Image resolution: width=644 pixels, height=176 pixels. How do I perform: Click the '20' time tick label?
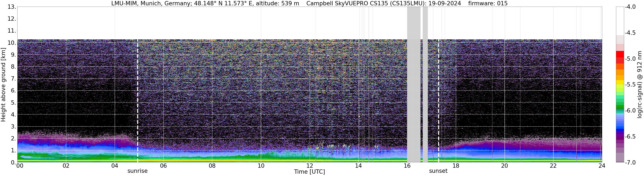tap(505, 166)
